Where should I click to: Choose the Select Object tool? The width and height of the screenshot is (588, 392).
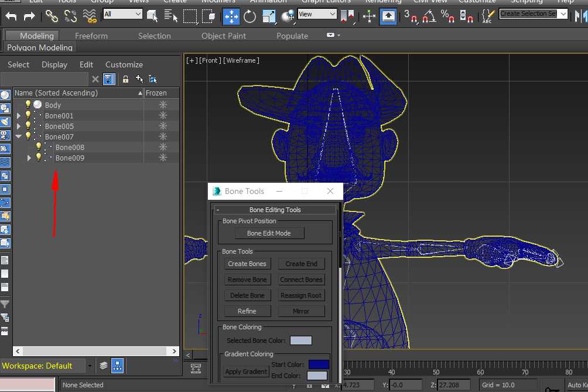pyautogui.click(x=152, y=16)
